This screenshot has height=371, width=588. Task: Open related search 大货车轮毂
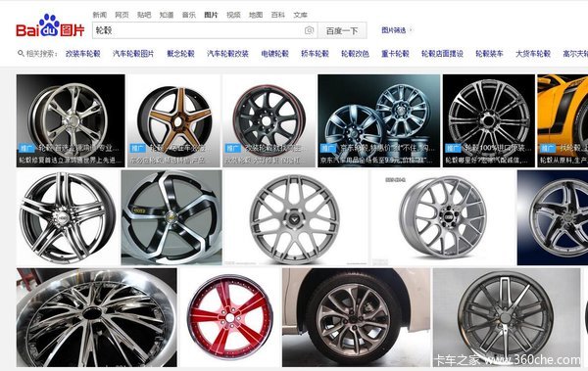coord(533,54)
